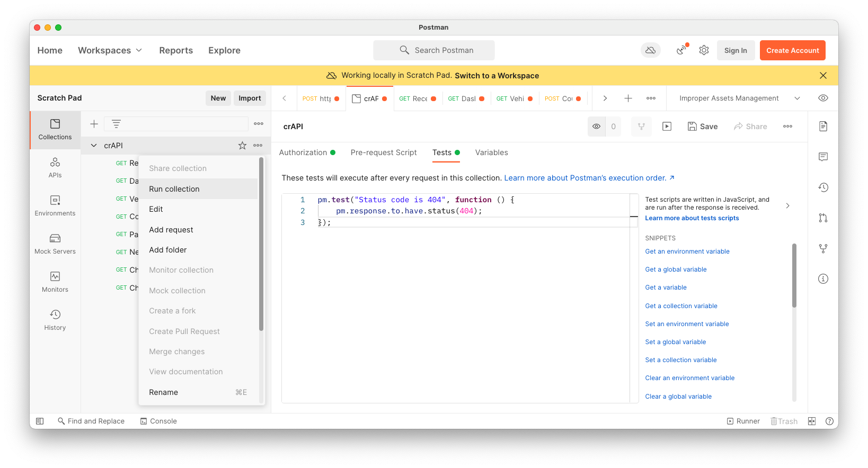This screenshot has width=868, height=468.
Task: Open the settings gear icon
Action: click(704, 50)
